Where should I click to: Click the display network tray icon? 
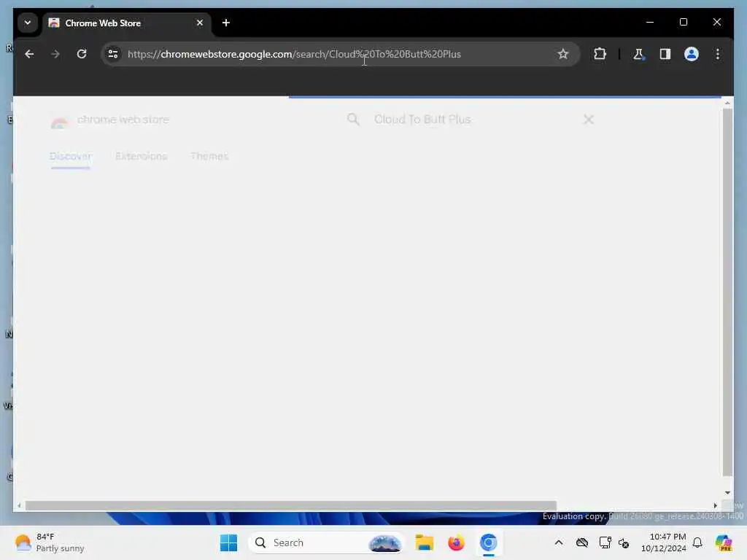[605, 542]
